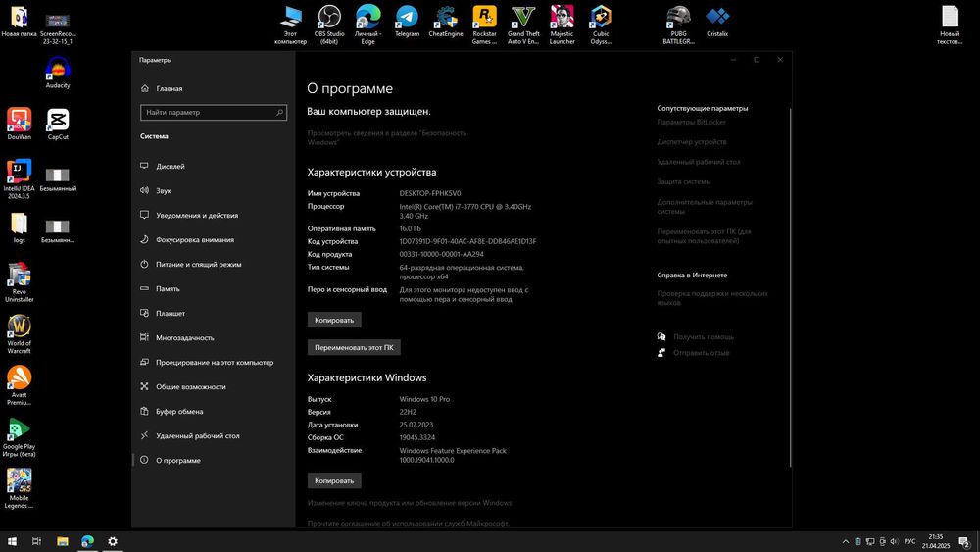Switch the РУС input language indicator
Image resolution: width=980 pixels, height=552 pixels.
(910, 541)
